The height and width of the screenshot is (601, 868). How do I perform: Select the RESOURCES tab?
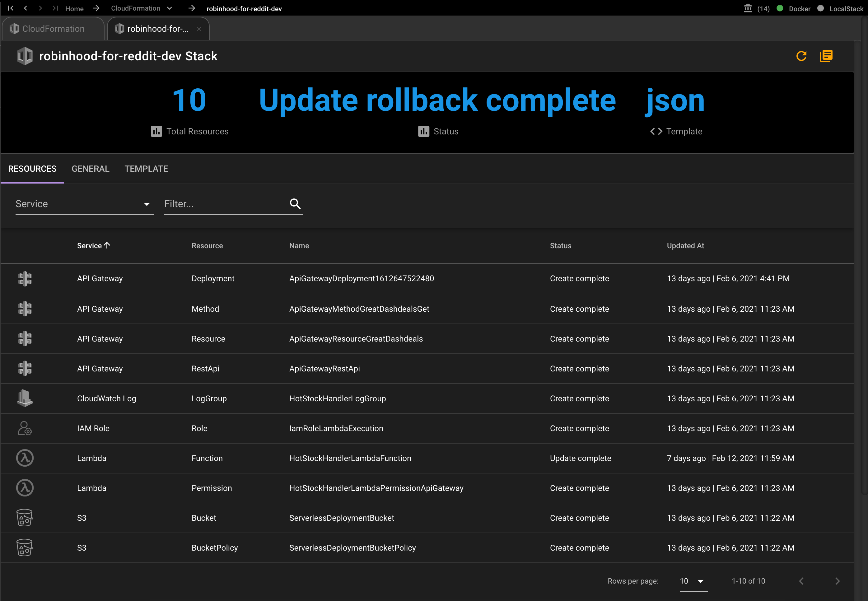[32, 169]
